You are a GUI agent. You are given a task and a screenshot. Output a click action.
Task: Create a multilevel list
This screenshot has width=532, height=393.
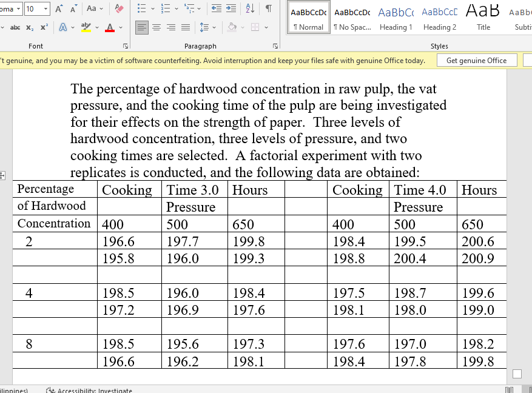189,8
